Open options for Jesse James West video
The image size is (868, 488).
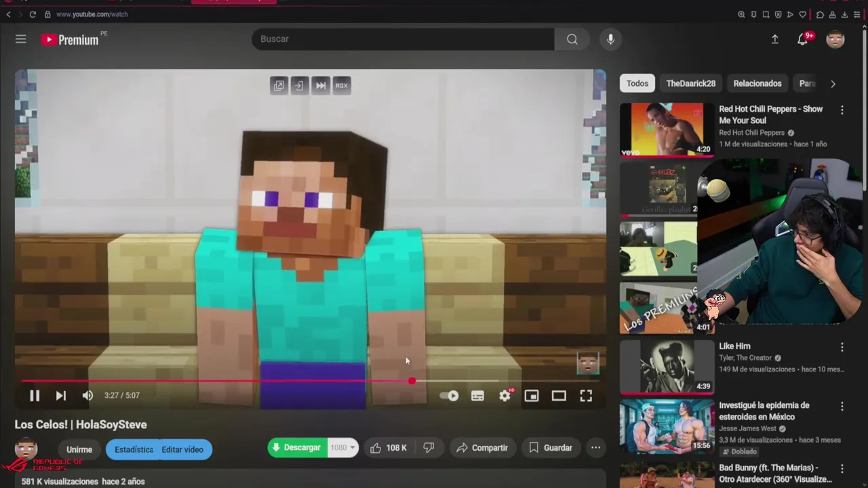(x=842, y=406)
